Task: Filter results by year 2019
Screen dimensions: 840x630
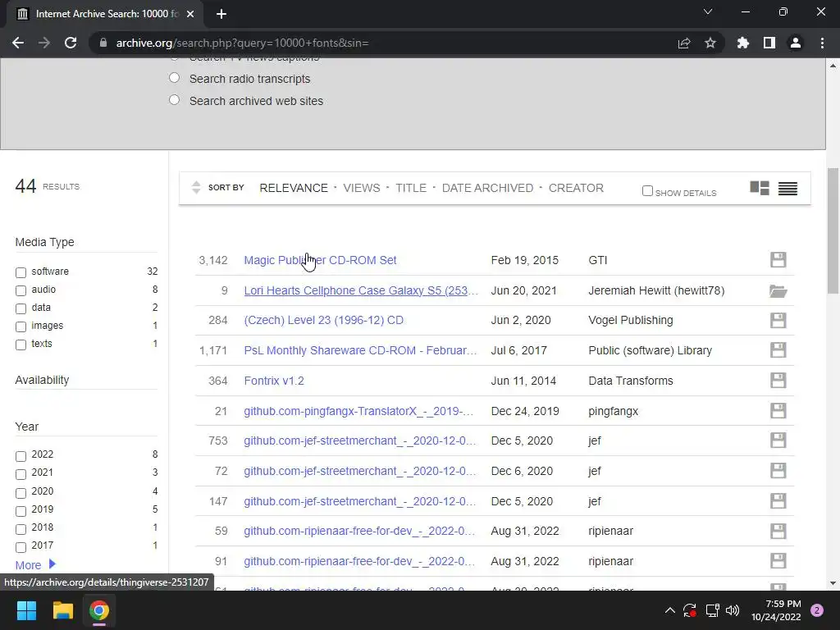Action: pyautogui.click(x=21, y=511)
